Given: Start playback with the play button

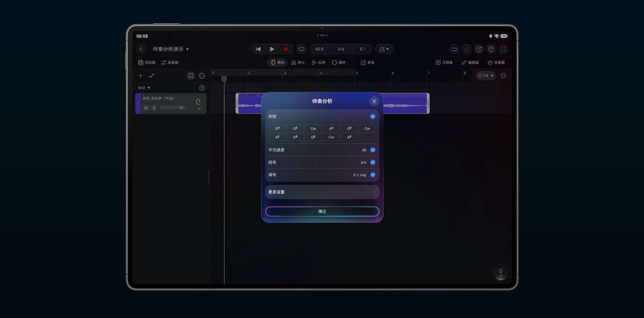Looking at the screenshot, I should pos(272,49).
